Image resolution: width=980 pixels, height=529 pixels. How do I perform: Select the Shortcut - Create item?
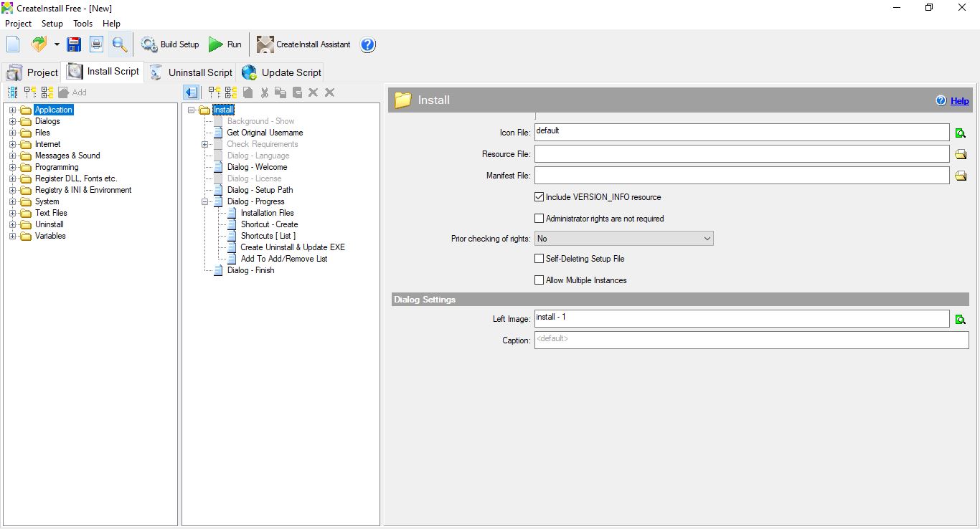click(269, 224)
